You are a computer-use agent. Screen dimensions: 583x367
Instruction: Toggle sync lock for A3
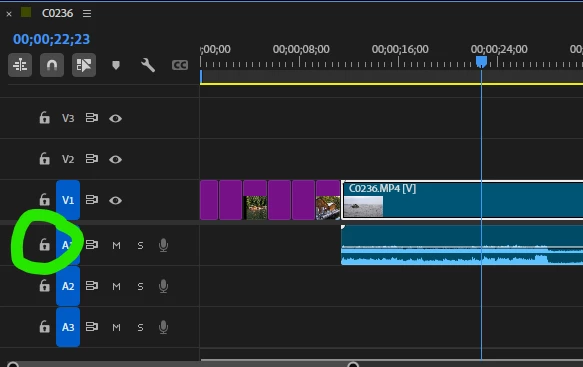pos(92,326)
